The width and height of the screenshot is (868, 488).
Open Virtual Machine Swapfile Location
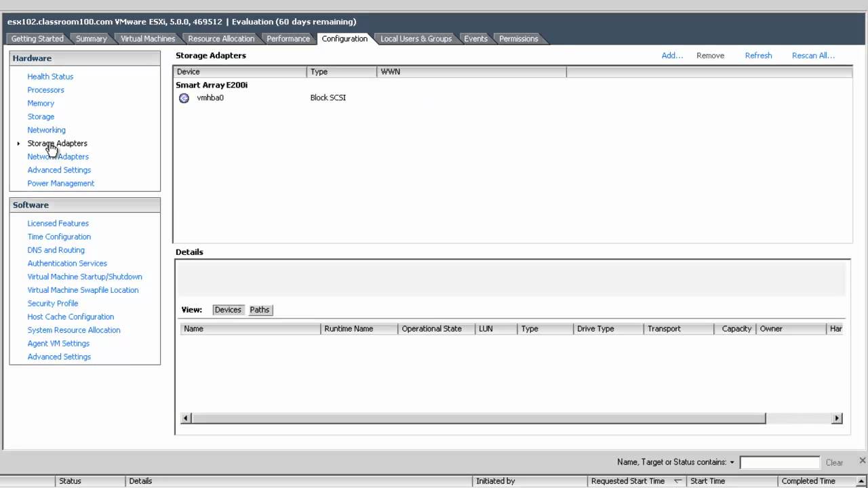point(83,290)
